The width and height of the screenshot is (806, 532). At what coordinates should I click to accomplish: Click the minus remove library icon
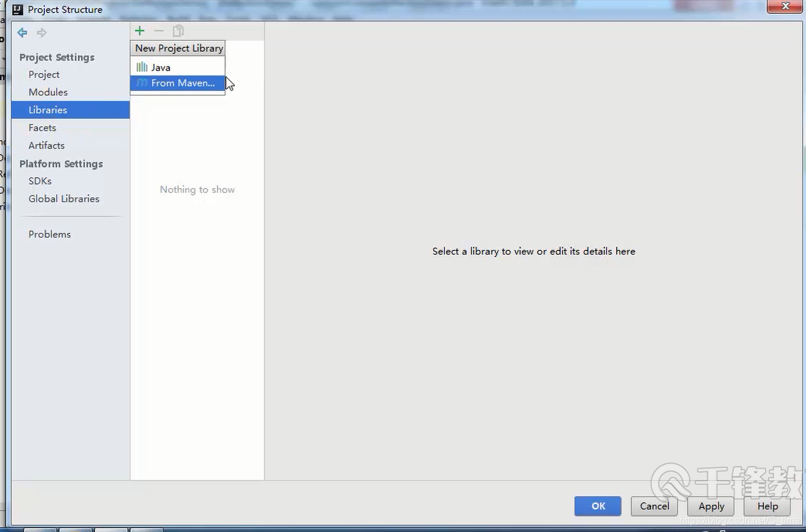coord(159,31)
